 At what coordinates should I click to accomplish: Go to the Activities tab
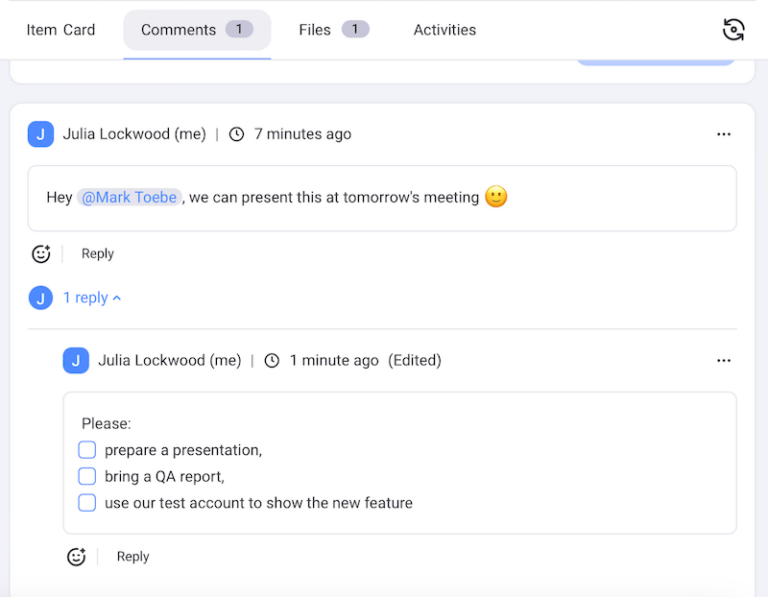click(x=444, y=30)
